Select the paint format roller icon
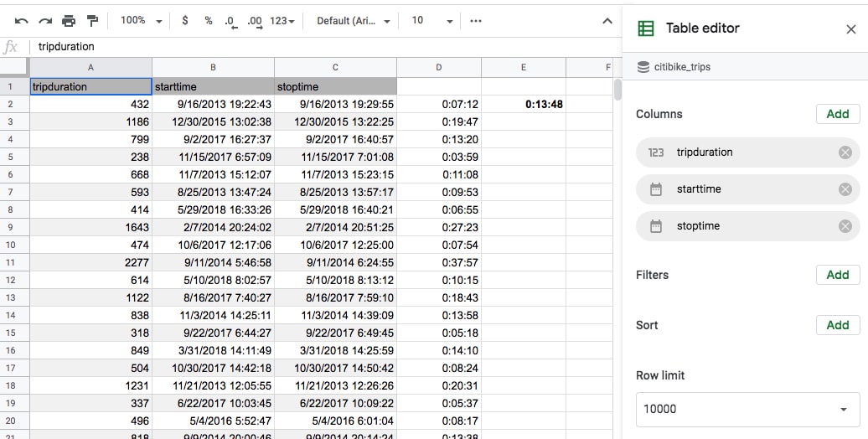The image size is (868, 439). (92, 21)
